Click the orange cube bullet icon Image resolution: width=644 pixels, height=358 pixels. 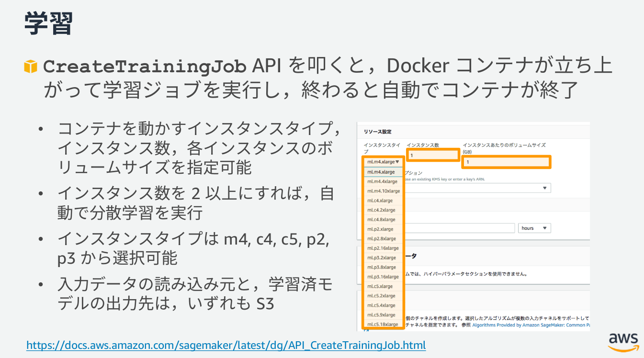tap(30, 67)
